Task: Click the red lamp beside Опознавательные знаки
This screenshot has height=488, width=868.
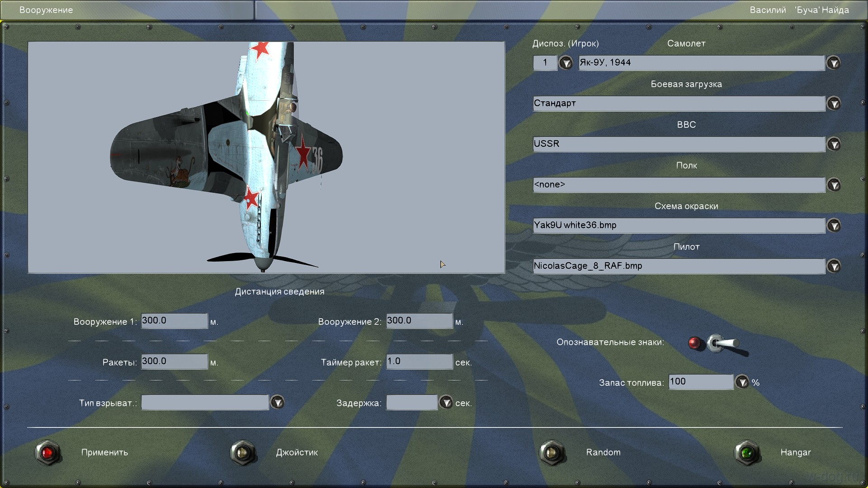Action: pyautogui.click(x=695, y=343)
